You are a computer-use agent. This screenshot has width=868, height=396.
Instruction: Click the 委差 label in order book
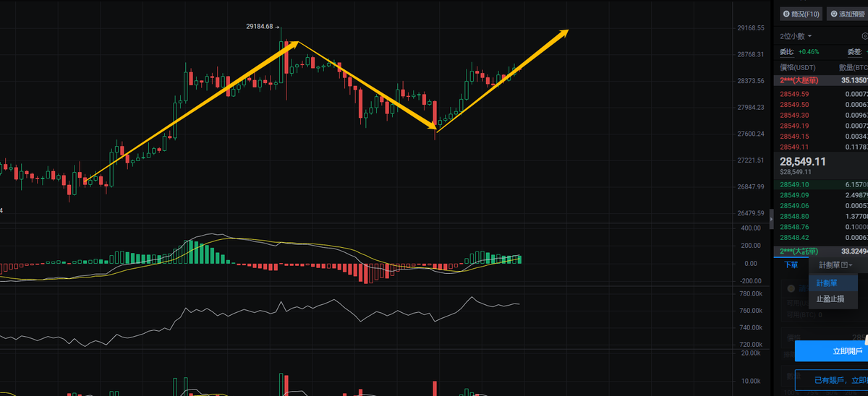pyautogui.click(x=854, y=52)
